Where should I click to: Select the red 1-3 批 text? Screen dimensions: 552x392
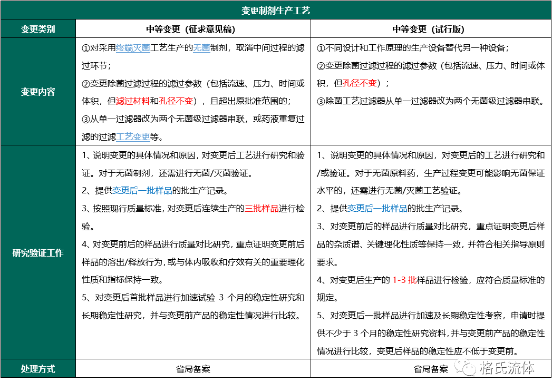404,280
